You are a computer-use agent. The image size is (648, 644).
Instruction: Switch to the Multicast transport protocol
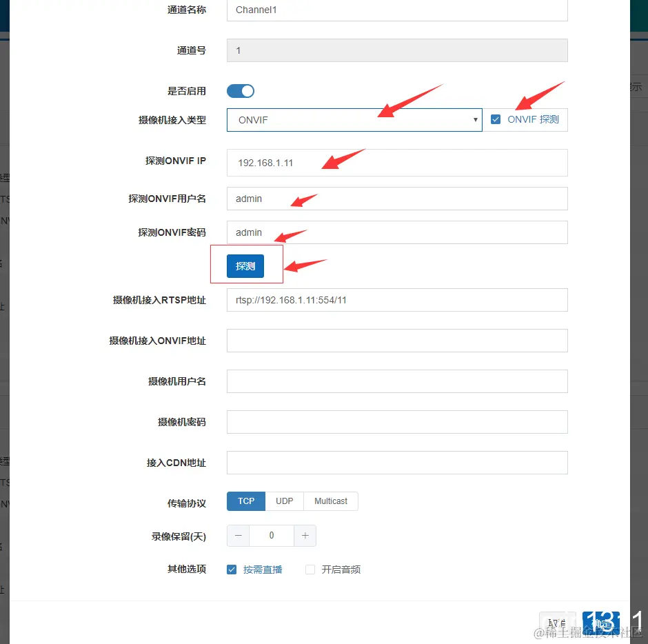tap(330, 501)
